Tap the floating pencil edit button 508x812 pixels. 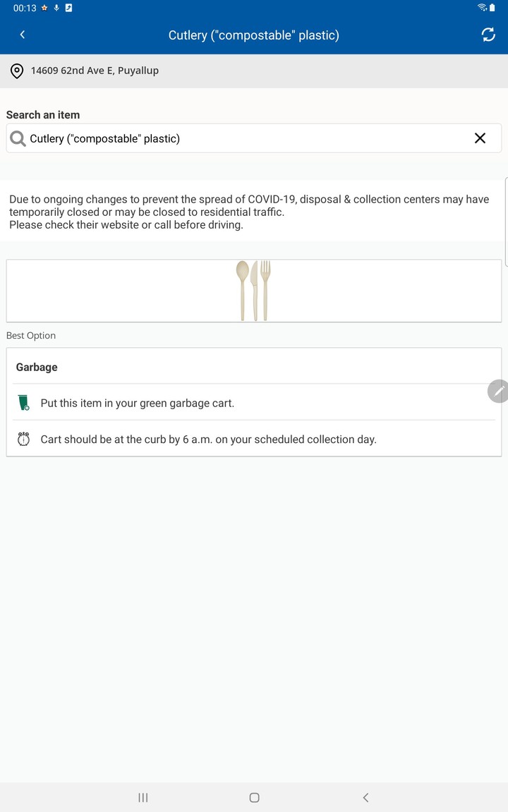pos(498,391)
